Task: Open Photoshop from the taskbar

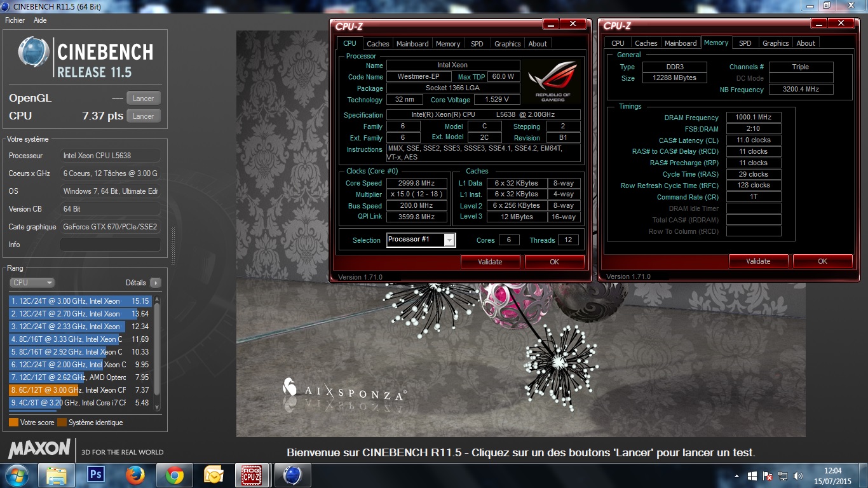Action: coord(97,475)
